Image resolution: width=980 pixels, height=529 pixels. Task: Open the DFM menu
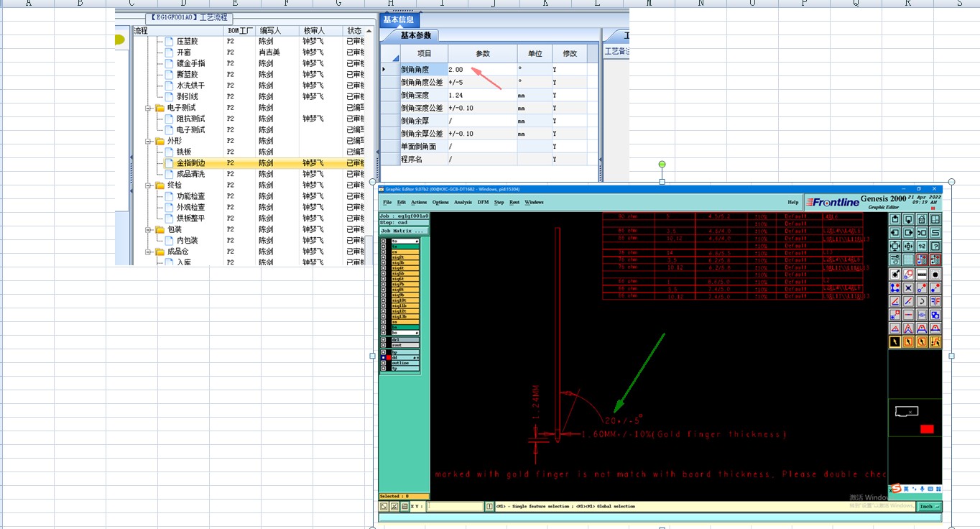(x=484, y=203)
